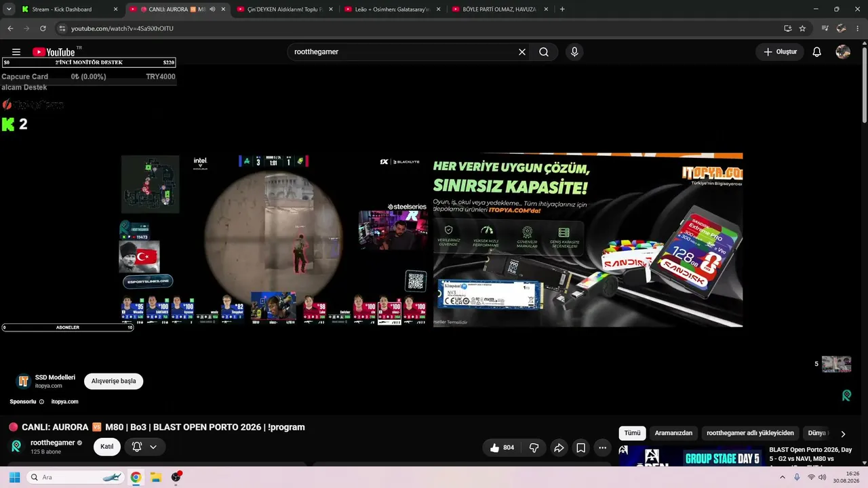Visit itopya.com sponsor link beside Sponsorlu

pyautogui.click(x=65, y=402)
